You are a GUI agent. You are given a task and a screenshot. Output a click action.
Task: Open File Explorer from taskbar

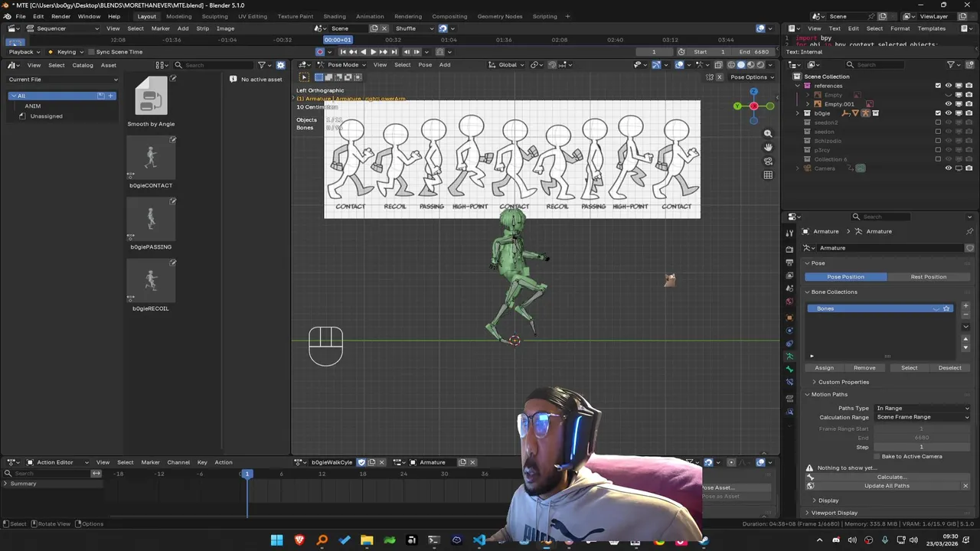pyautogui.click(x=367, y=540)
